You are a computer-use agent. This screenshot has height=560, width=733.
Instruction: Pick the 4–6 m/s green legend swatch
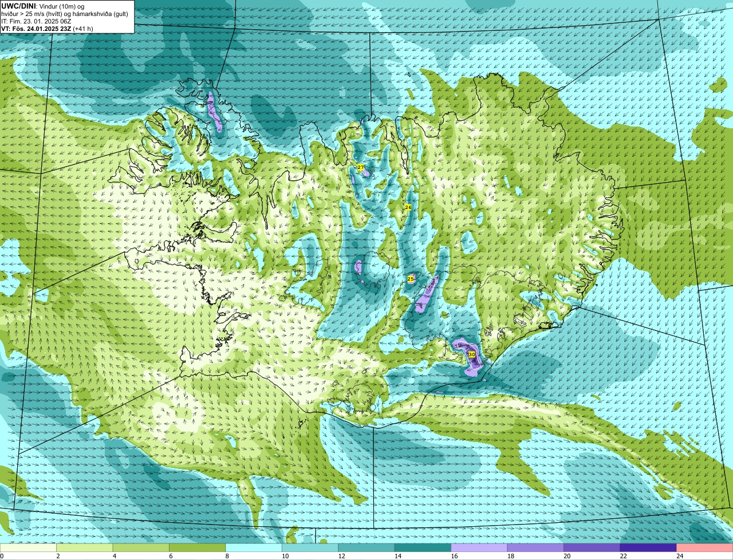(141, 547)
